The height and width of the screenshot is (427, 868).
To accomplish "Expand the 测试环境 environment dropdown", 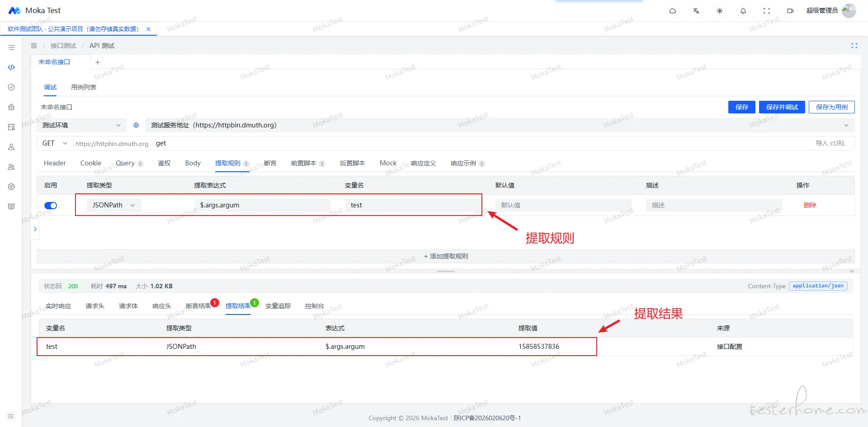I will point(81,125).
